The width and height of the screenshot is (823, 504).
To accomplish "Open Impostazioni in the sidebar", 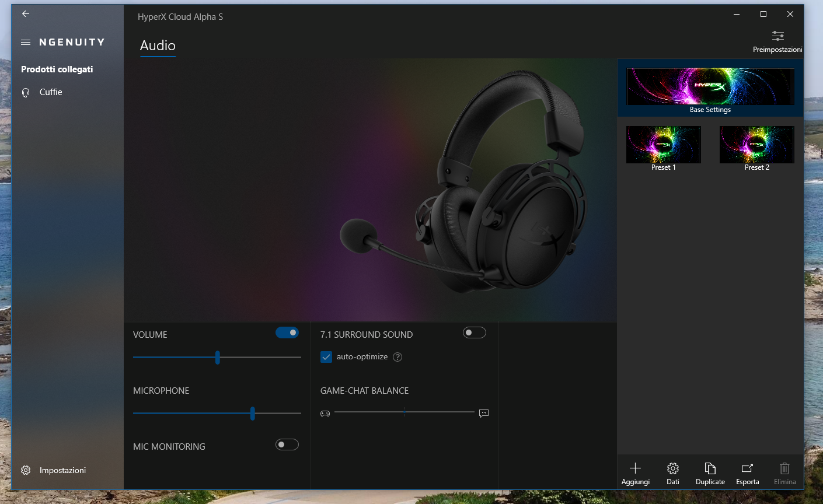I will (x=62, y=470).
